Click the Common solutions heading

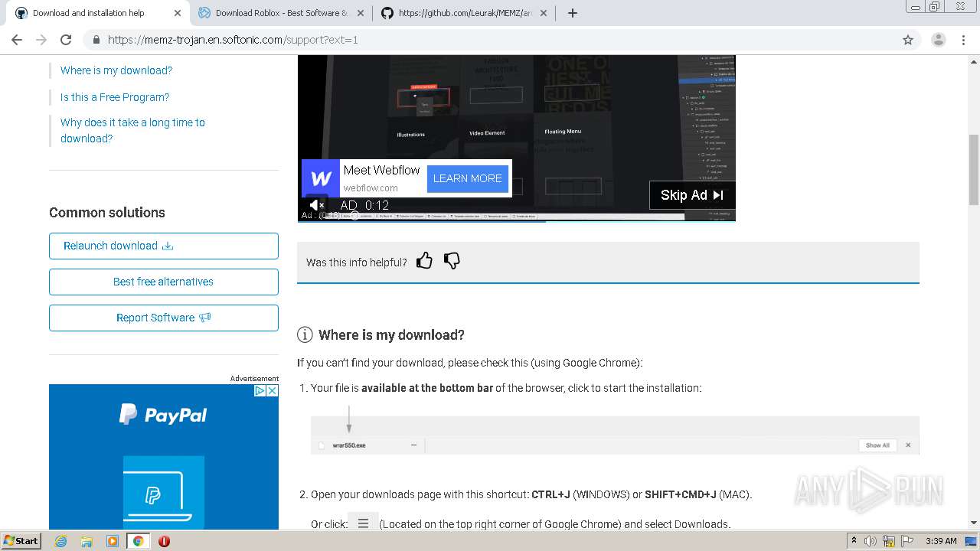107,213
